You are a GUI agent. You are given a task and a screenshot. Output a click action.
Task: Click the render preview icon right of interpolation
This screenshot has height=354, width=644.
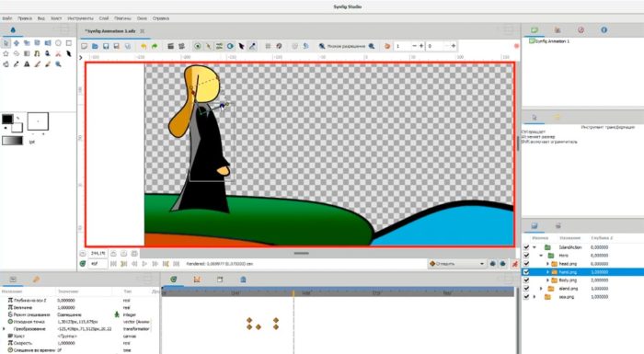coord(493,264)
